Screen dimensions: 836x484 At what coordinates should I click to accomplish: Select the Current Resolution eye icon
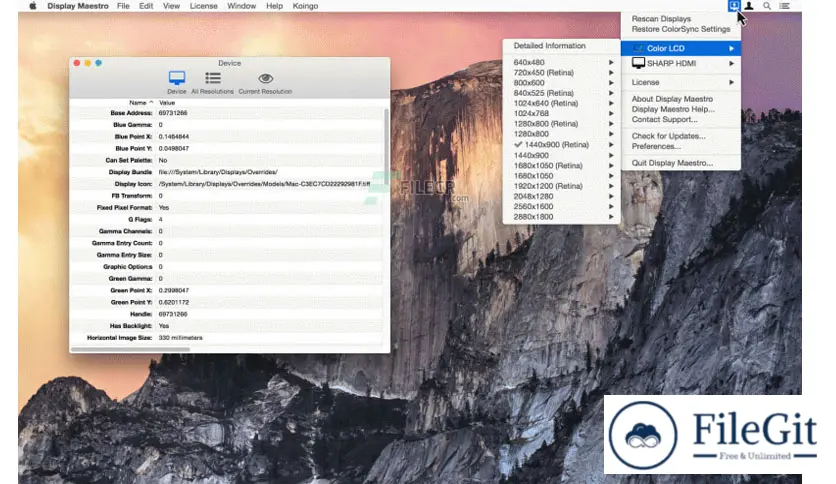pyautogui.click(x=266, y=79)
